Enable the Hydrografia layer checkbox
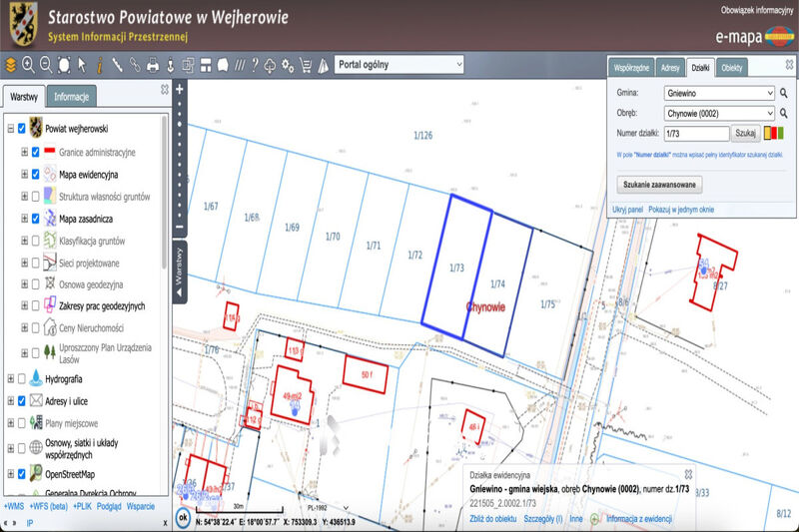The image size is (799, 532). [x=21, y=378]
